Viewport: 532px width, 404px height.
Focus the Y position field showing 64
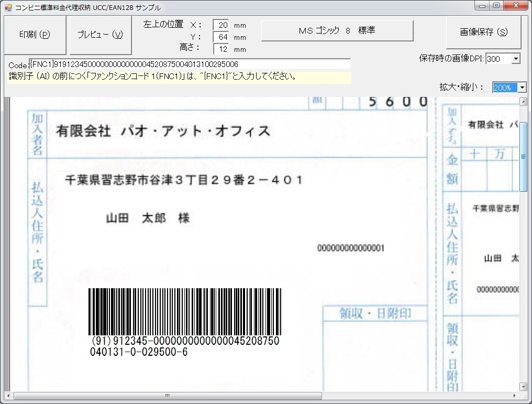221,37
